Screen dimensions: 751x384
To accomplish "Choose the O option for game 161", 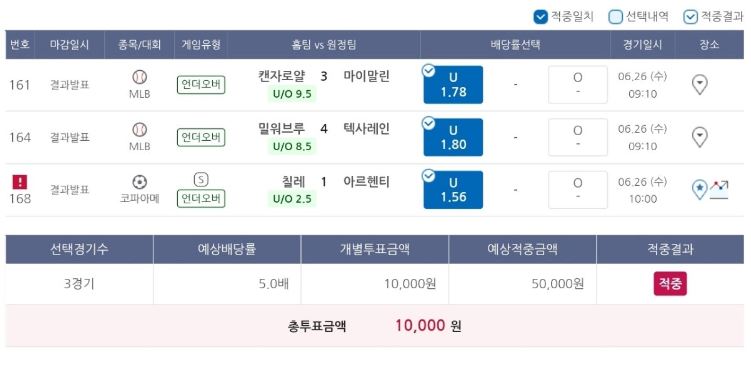I will click(x=578, y=85).
